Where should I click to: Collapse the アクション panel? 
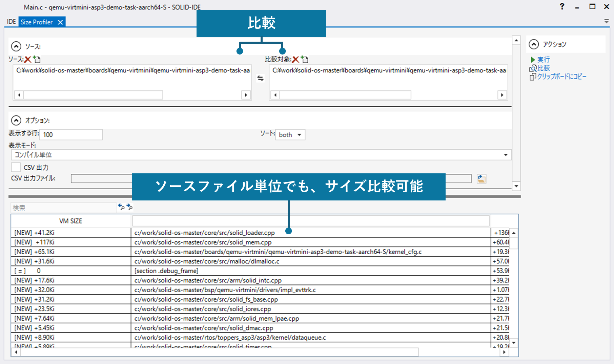tap(534, 44)
